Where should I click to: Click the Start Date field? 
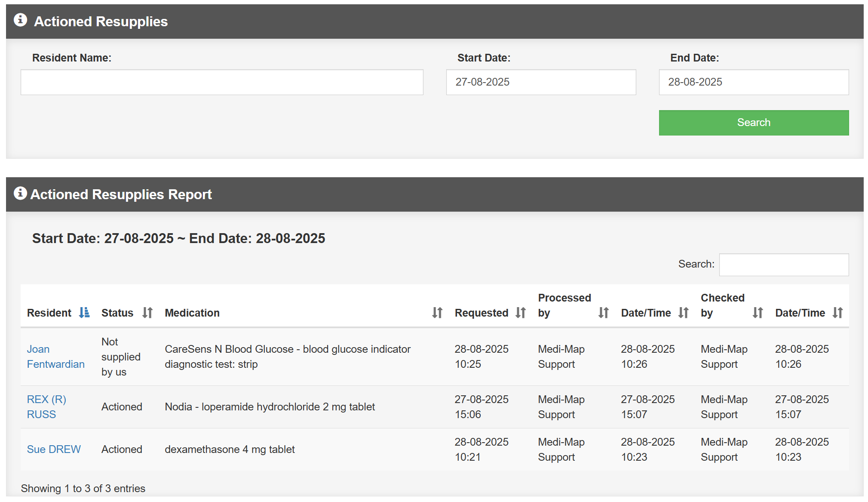tap(541, 82)
